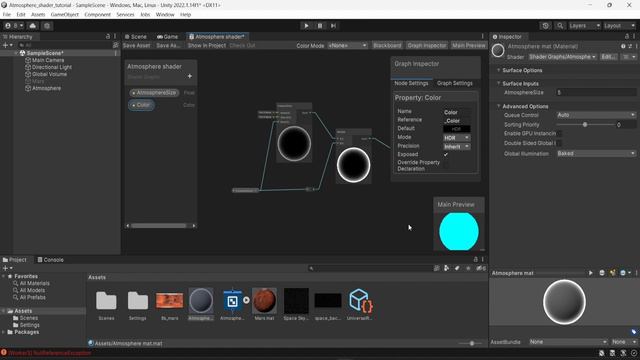Open the Window menu

pos(165,14)
